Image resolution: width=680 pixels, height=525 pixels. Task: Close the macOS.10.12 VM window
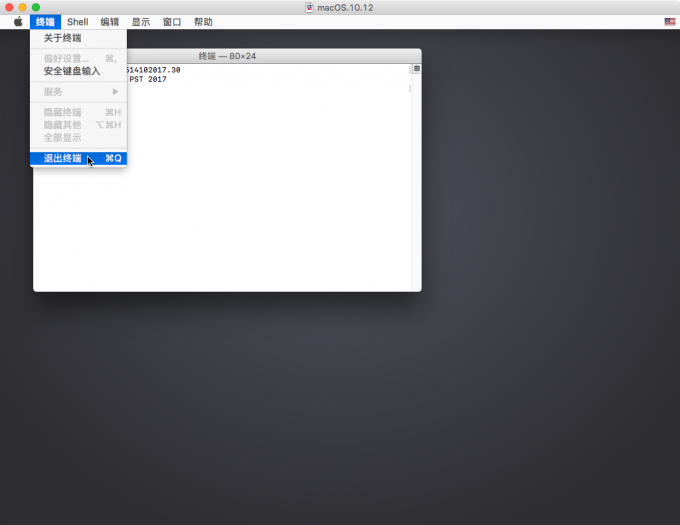pyautogui.click(x=9, y=7)
